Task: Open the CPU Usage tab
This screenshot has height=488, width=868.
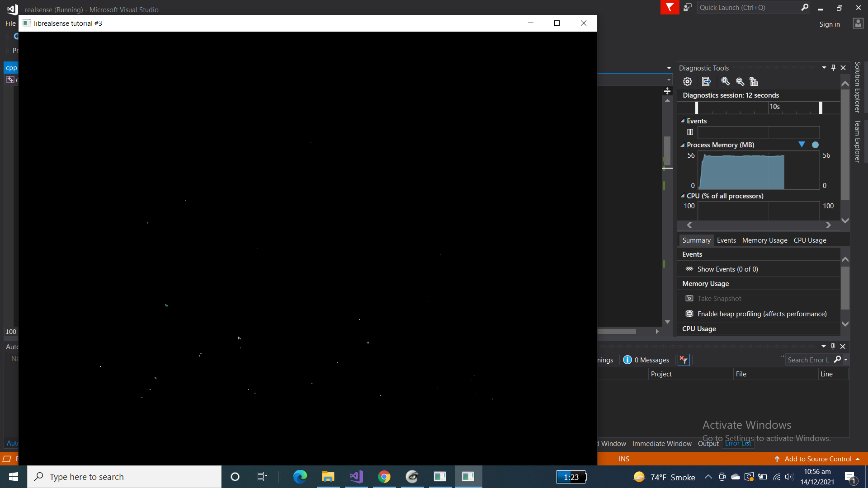Action: pos(810,240)
